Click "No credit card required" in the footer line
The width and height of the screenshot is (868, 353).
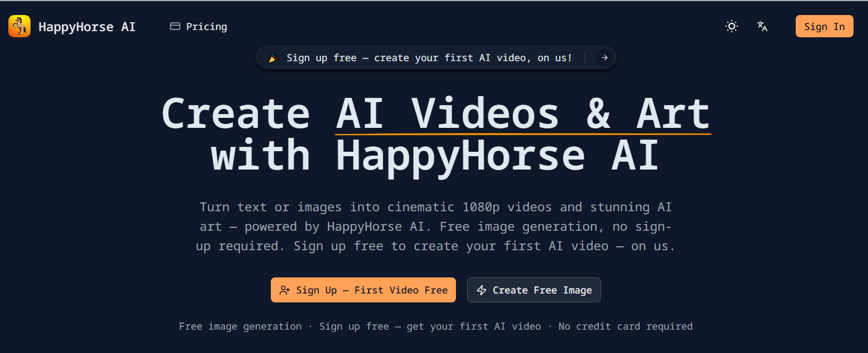625,326
